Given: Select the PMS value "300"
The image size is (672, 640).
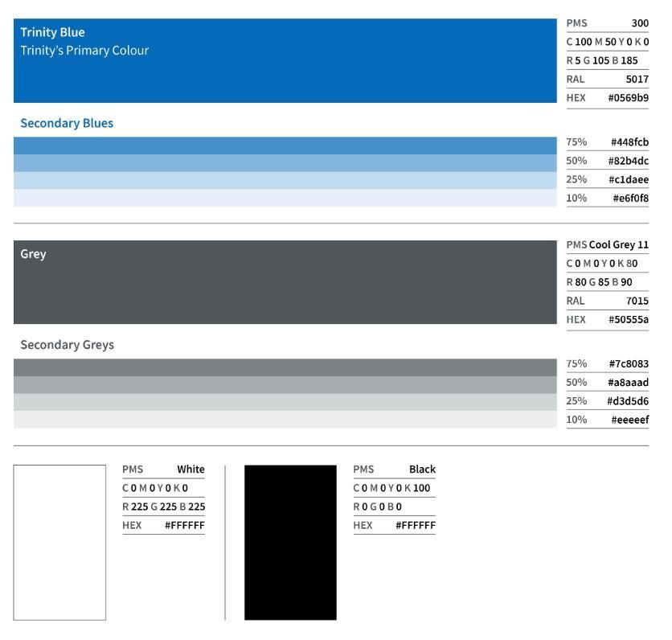Looking at the screenshot, I should [x=640, y=23].
